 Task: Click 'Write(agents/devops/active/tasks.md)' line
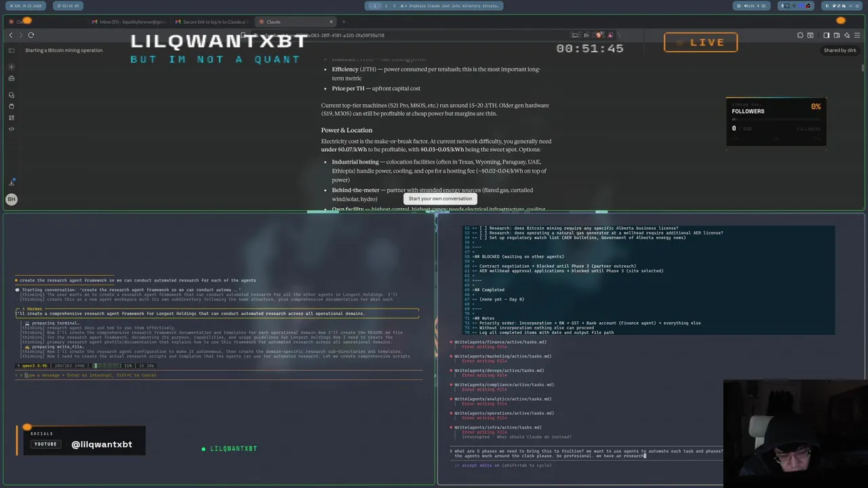pos(498,371)
